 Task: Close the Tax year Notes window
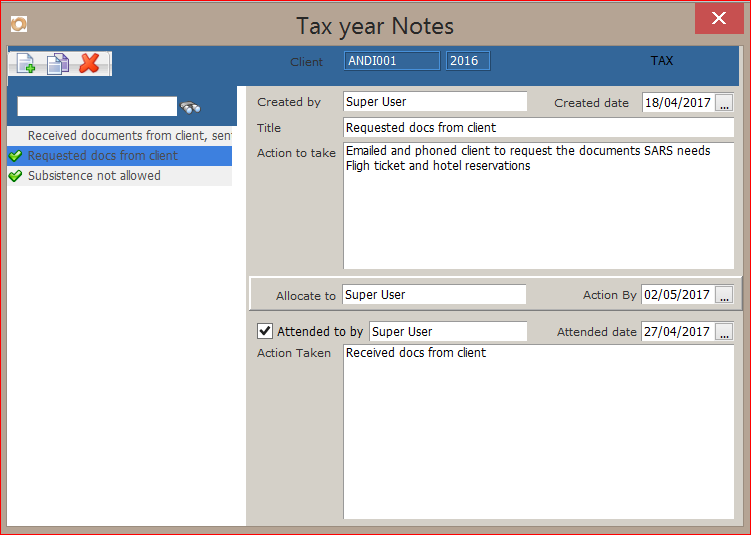tap(716, 19)
